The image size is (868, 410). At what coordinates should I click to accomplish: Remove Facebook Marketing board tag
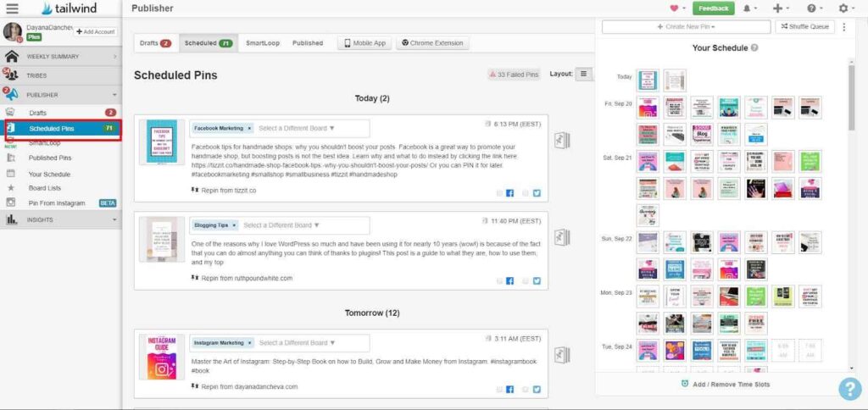(x=249, y=129)
